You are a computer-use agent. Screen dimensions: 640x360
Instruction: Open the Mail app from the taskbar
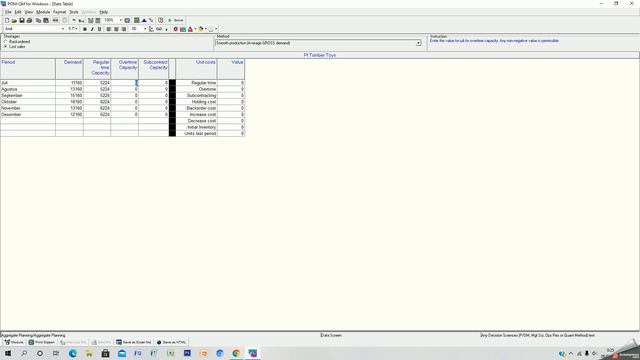(x=122, y=353)
